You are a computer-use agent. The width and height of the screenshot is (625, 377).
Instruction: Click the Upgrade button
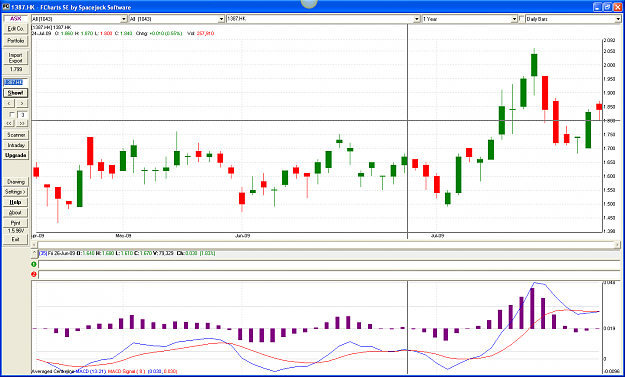pyautogui.click(x=16, y=155)
